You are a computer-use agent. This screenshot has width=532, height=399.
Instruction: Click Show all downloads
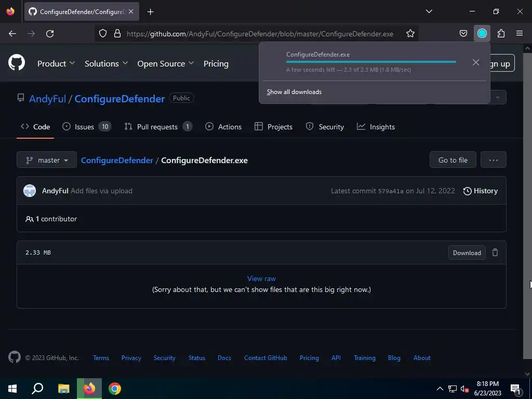294,92
